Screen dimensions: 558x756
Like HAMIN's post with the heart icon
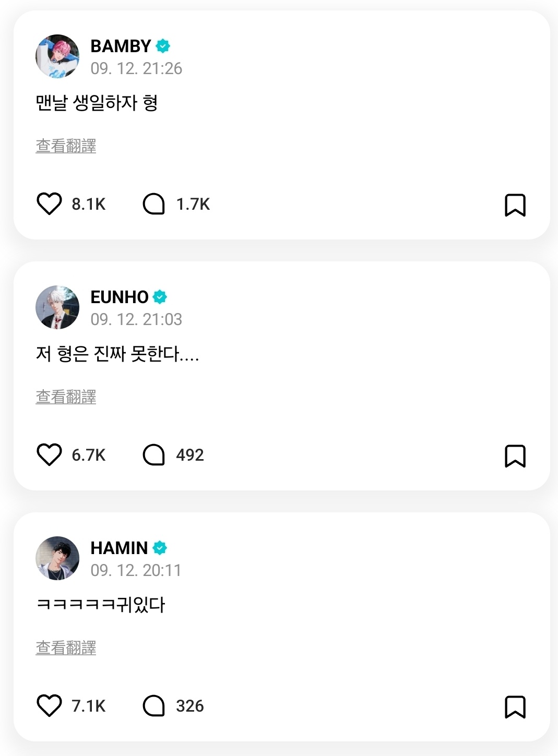click(50, 706)
